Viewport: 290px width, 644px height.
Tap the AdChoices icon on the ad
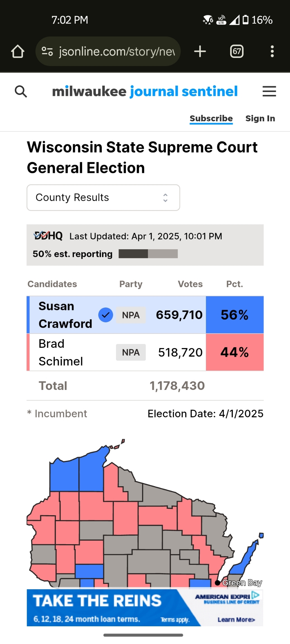pyautogui.click(x=256, y=594)
